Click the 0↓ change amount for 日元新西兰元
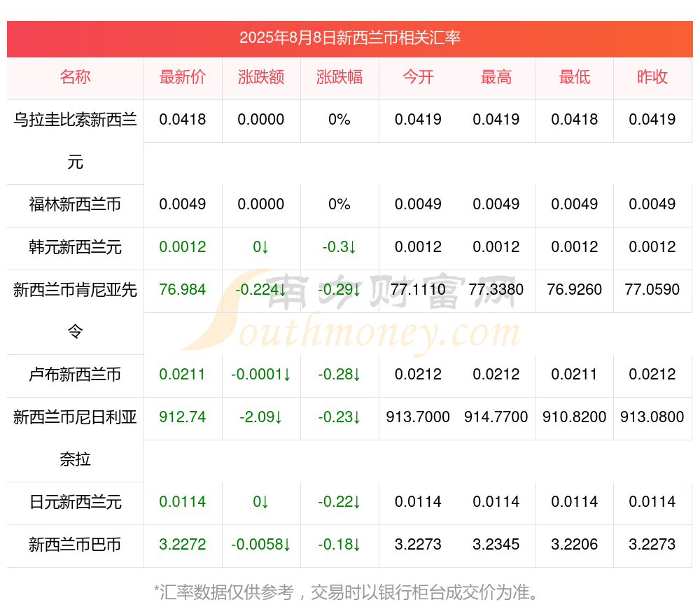Image resolution: width=700 pixels, height=614 pixels. (x=260, y=501)
